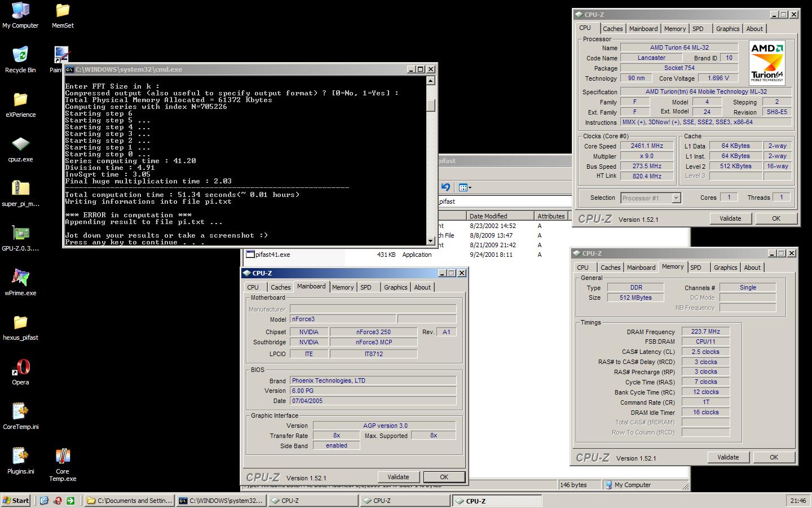Open Caches tab in Mainboard CPU-Z window
The width and height of the screenshot is (812, 508).
(x=280, y=287)
